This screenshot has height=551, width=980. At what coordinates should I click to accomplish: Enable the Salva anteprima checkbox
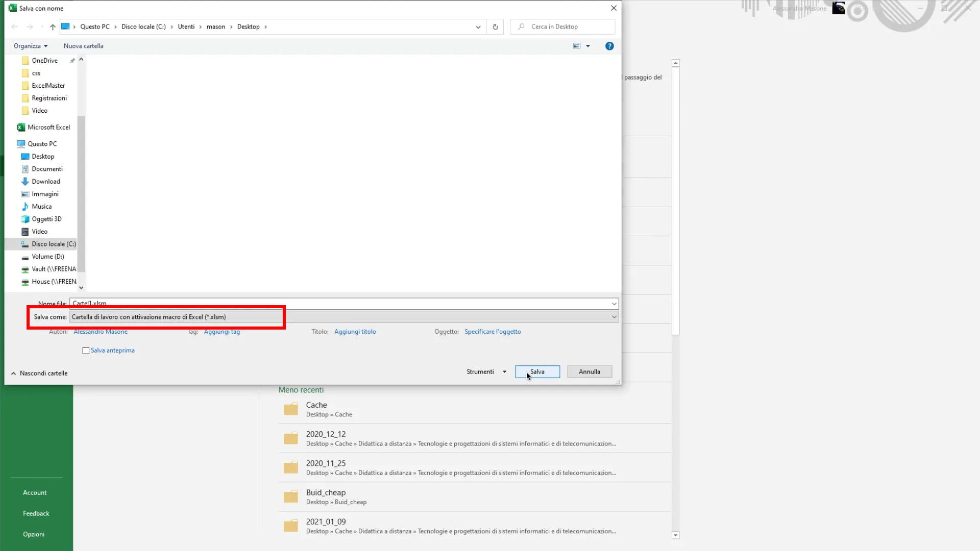pyautogui.click(x=86, y=351)
